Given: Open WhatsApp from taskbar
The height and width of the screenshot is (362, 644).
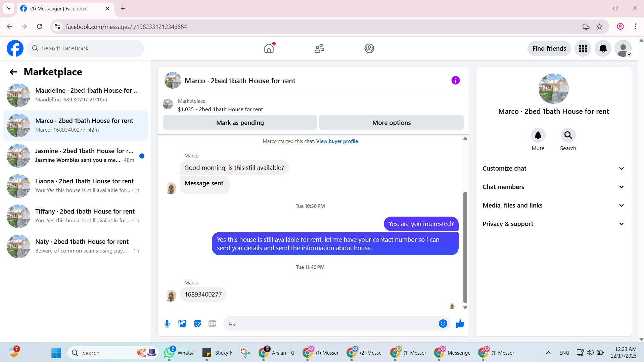Looking at the screenshot, I should pos(179,353).
